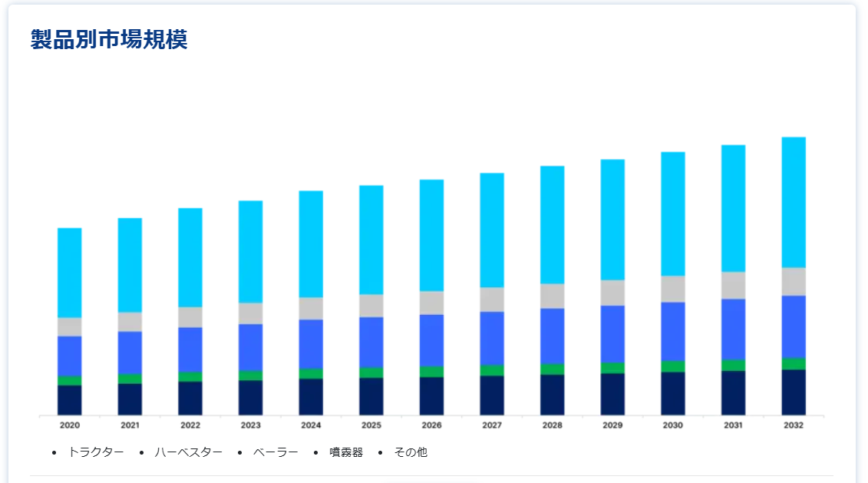Click the 2020 x-axis year label

tap(70, 425)
